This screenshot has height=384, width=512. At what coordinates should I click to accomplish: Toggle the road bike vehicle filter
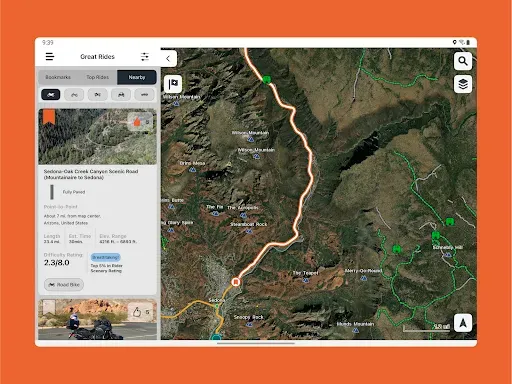pos(51,95)
